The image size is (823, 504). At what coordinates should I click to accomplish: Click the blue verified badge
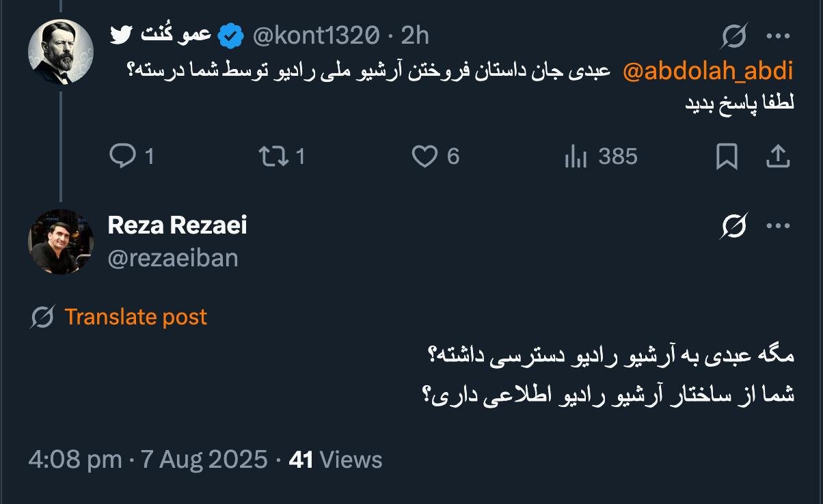232,36
